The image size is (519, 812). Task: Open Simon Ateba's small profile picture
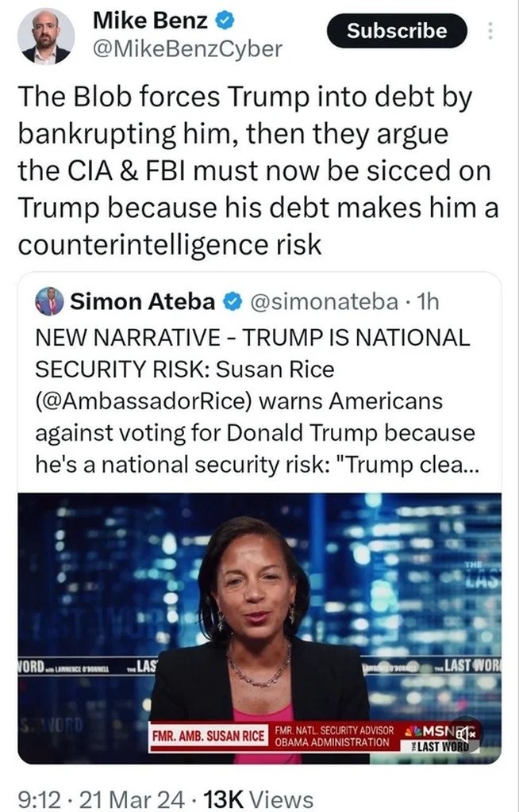(49, 302)
